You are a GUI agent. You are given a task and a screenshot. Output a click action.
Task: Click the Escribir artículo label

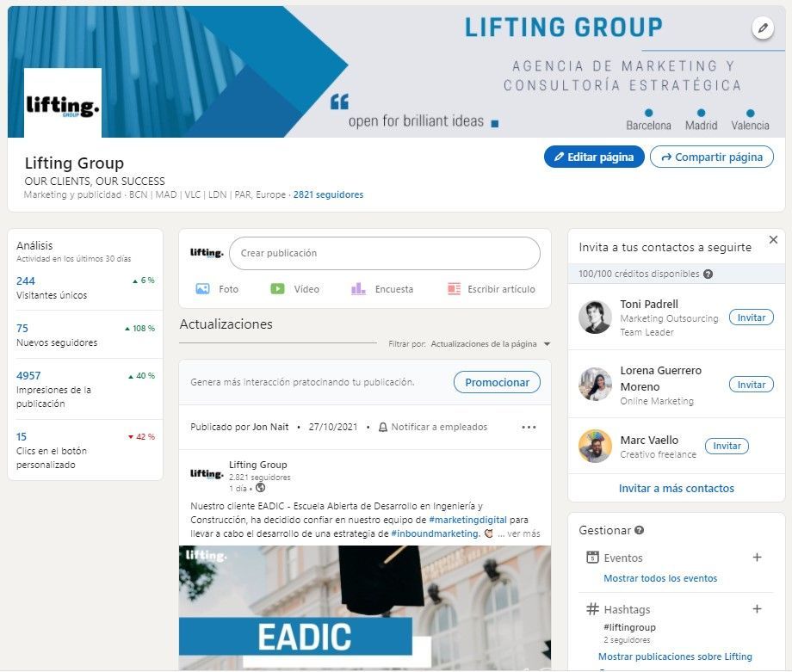click(501, 289)
